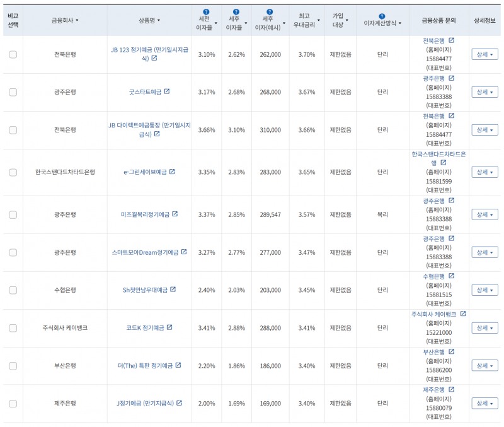Expand 상세 details for JB 123 정기예금

[x=484, y=54]
